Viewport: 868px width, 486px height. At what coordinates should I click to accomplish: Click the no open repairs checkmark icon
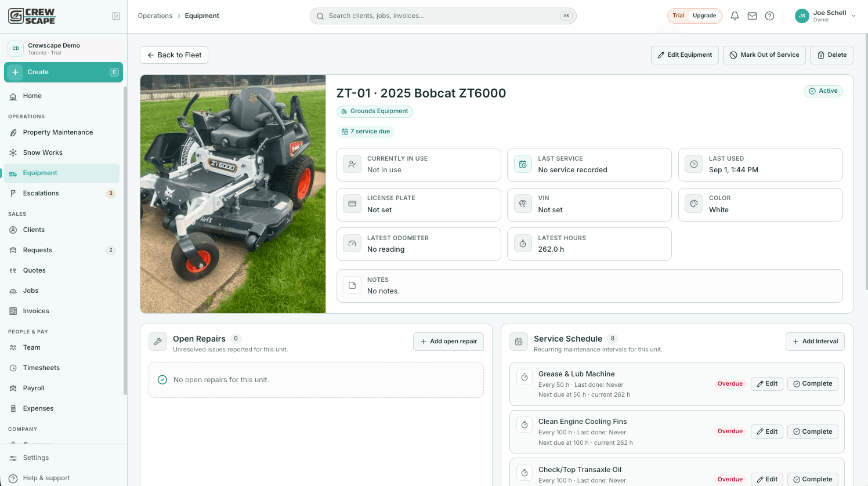pos(162,380)
